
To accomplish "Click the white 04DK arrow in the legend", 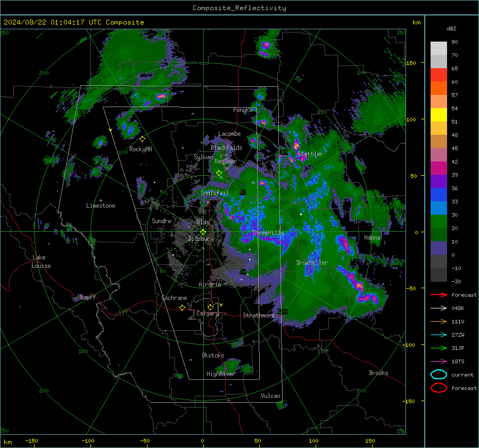I will point(439,308).
